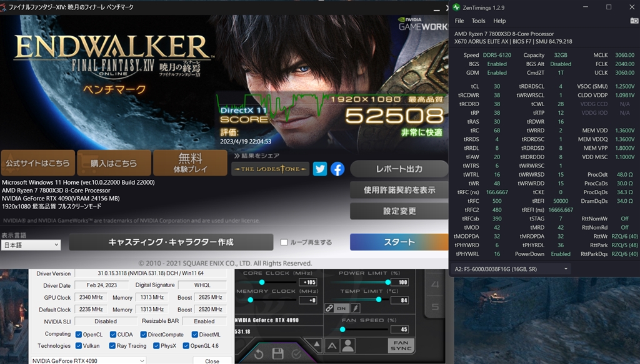Save Afterburner settings with the floppy disk icon
This screenshot has height=364, width=640.
pyautogui.click(x=277, y=354)
